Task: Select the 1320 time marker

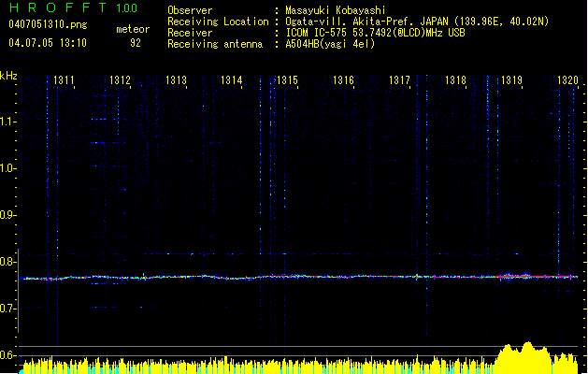Action: pyautogui.click(x=567, y=81)
